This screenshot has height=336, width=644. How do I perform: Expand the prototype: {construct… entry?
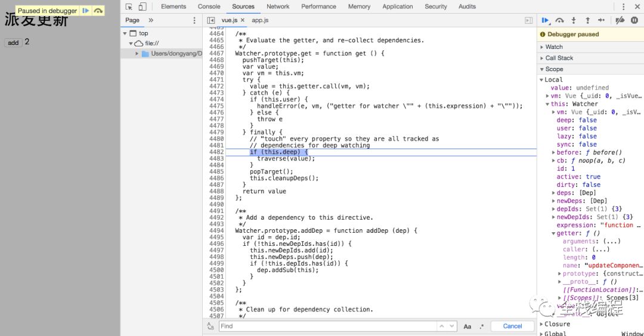559,273
